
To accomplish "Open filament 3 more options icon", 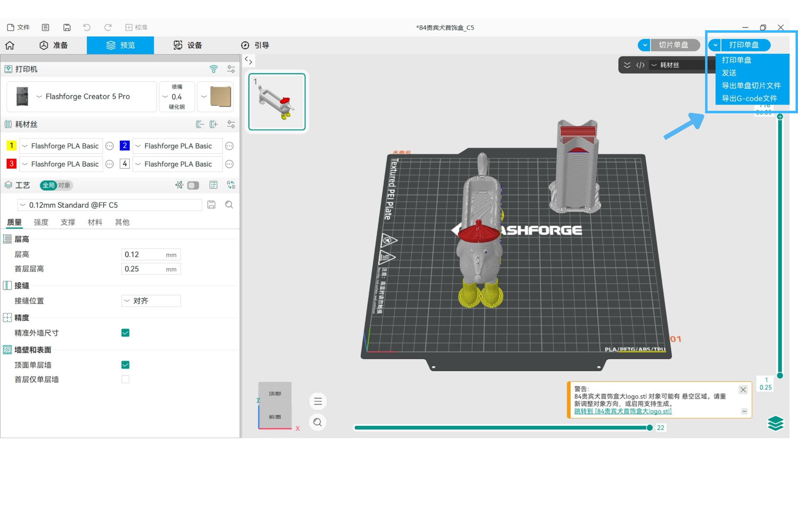I will coord(110,164).
